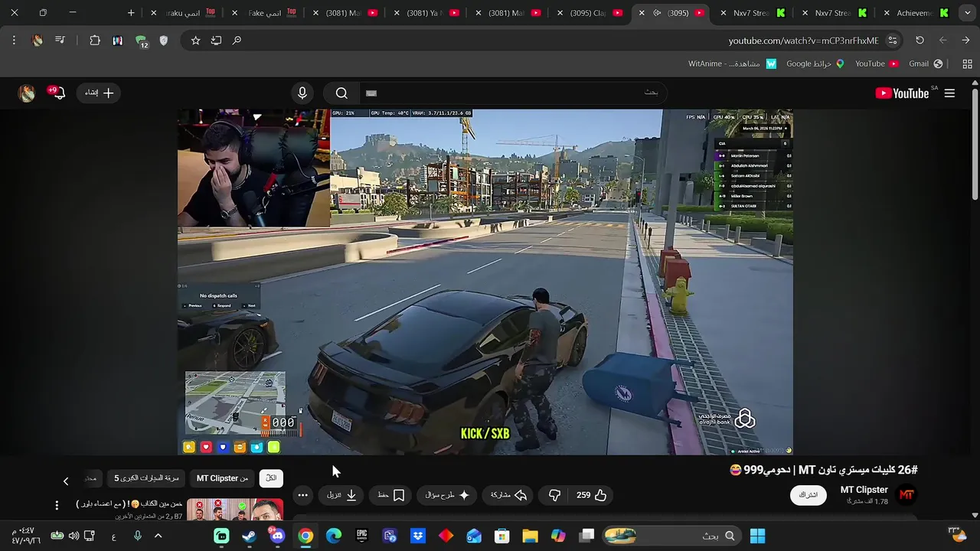
Task: Bookmark this page with star icon
Action: (195, 41)
